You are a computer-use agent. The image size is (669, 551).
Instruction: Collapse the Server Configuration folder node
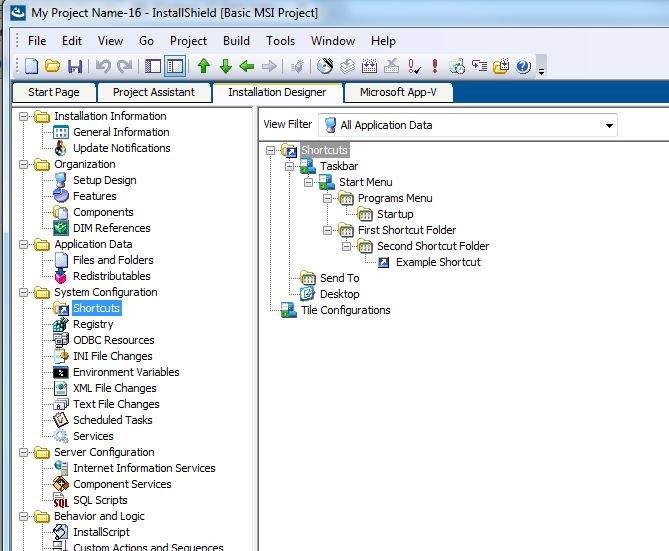click(24, 452)
